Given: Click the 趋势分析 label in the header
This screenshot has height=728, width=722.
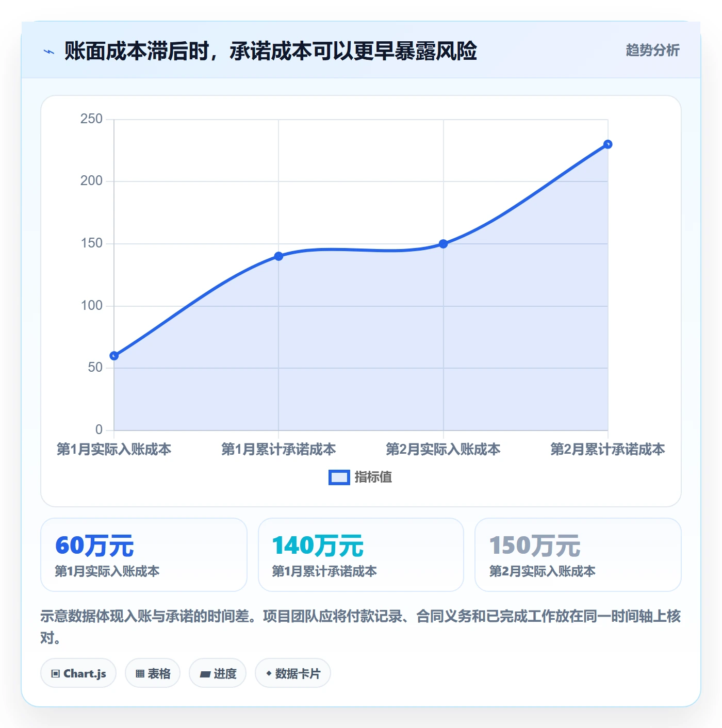Looking at the screenshot, I should click(652, 51).
